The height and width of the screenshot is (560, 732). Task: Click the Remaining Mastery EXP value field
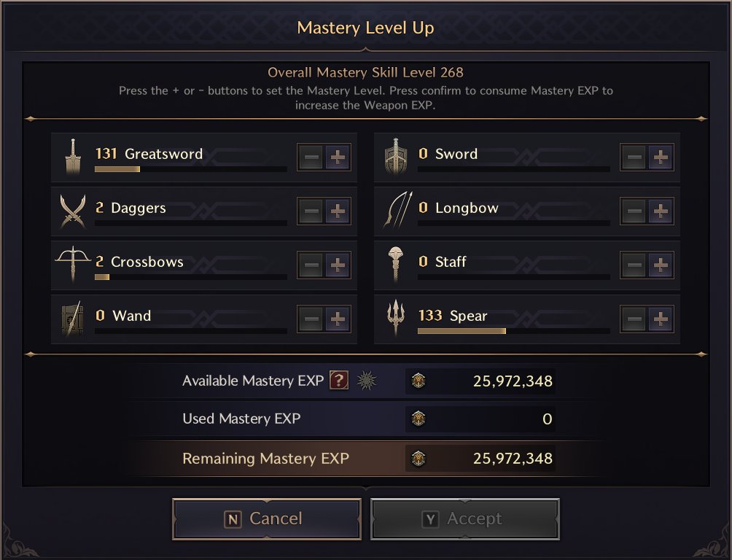[x=480, y=459]
